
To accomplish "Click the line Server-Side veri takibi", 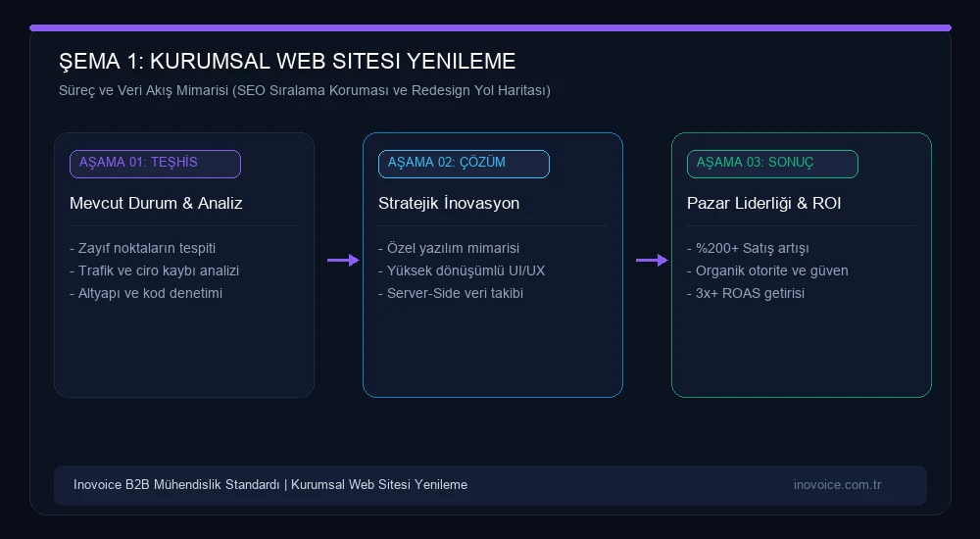I will [451, 293].
